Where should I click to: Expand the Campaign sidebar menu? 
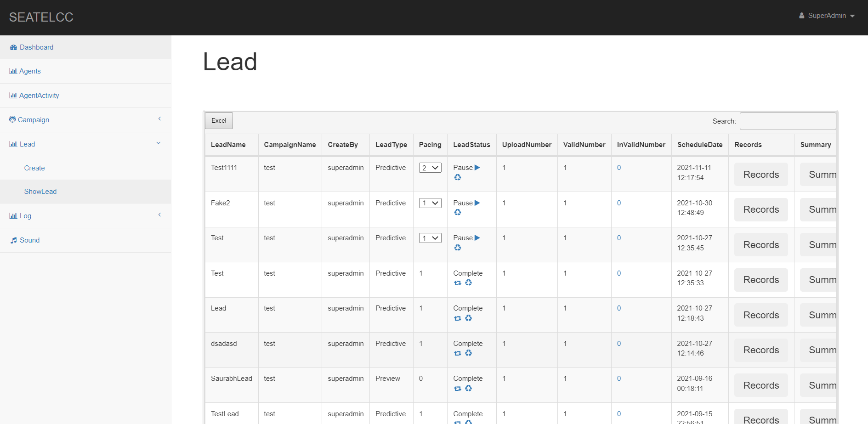(34, 120)
